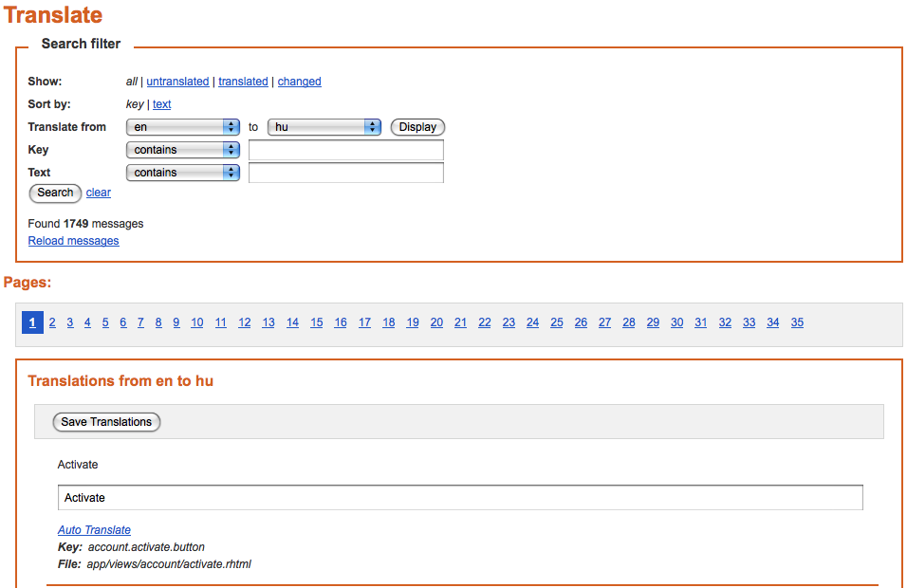This screenshot has width=907, height=588.
Task: Open the source language 'en' dropdown
Action: point(183,127)
